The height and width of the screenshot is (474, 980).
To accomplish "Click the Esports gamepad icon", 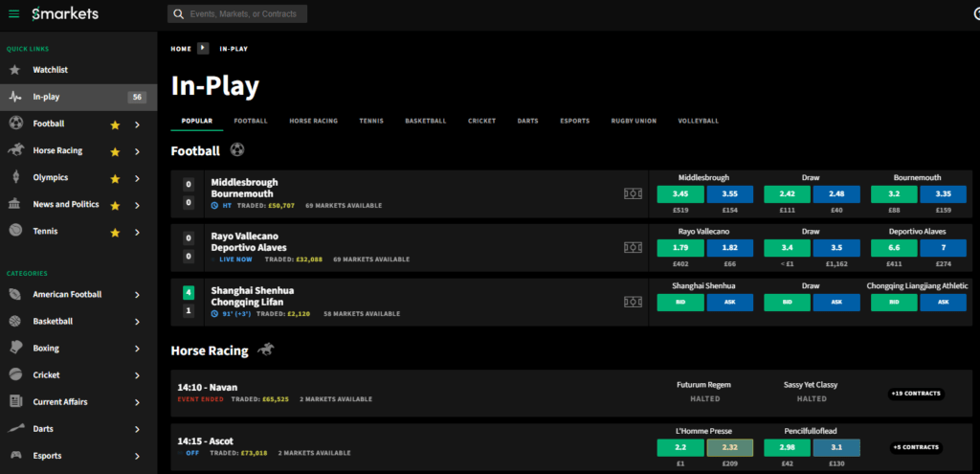I will (15, 456).
